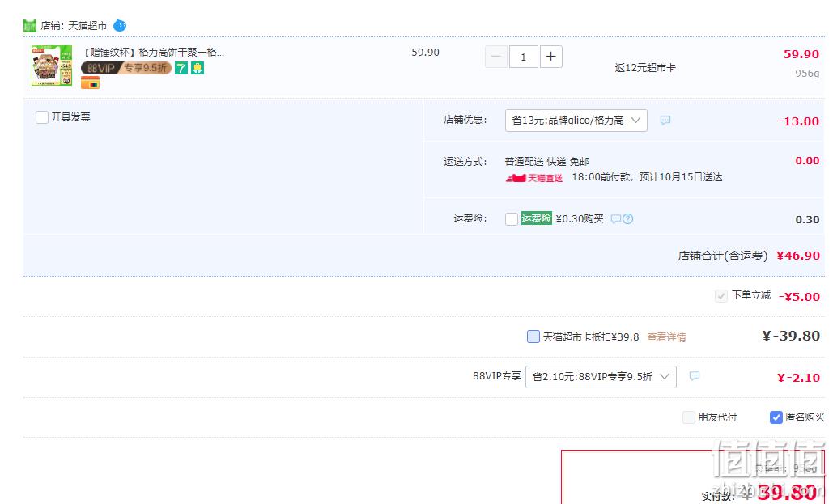Open the 【赠锤纹杯】格力高饼干聚一格 product title
The width and height of the screenshot is (833, 504).
point(153,52)
